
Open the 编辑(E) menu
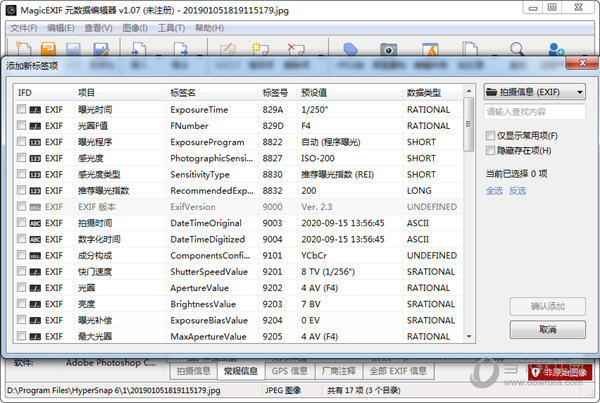coord(60,28)
